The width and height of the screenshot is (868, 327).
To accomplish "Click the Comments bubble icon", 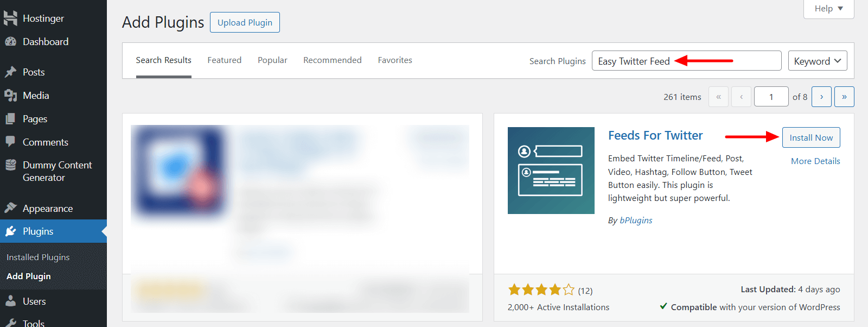I will [10, 142].
